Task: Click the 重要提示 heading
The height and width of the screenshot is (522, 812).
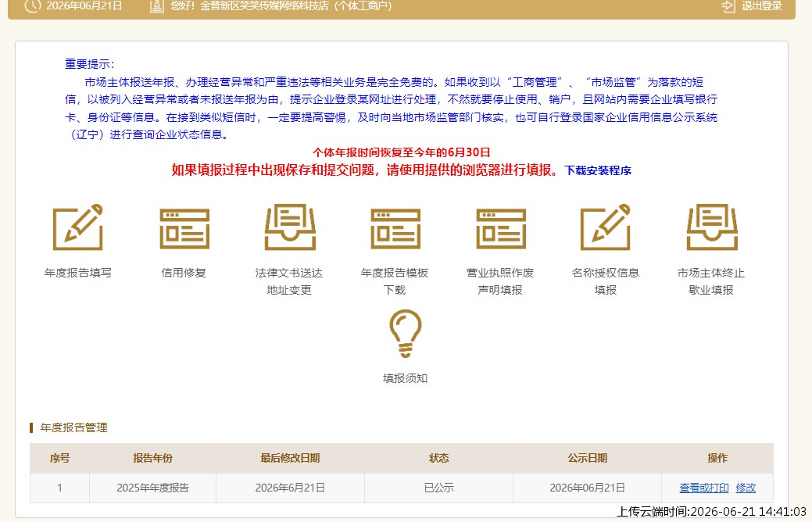Action: pos(89,64)
